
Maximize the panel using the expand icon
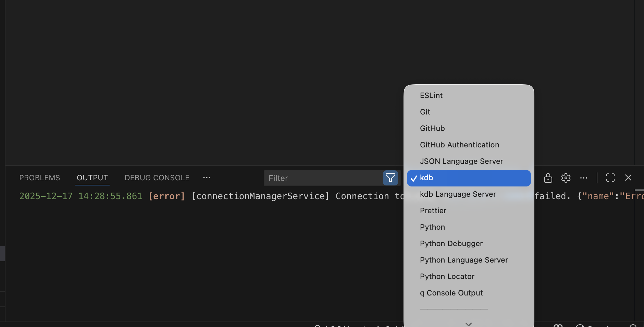click(x=610, y=178)
